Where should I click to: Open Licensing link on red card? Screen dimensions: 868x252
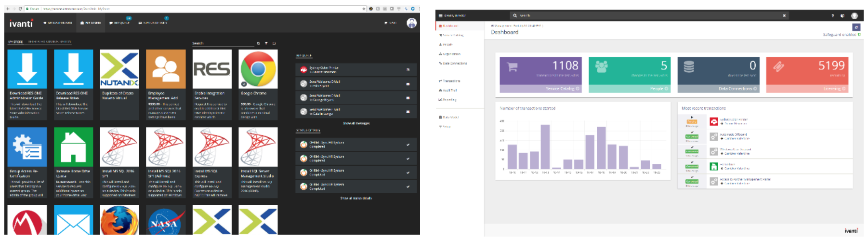point(834,89)
